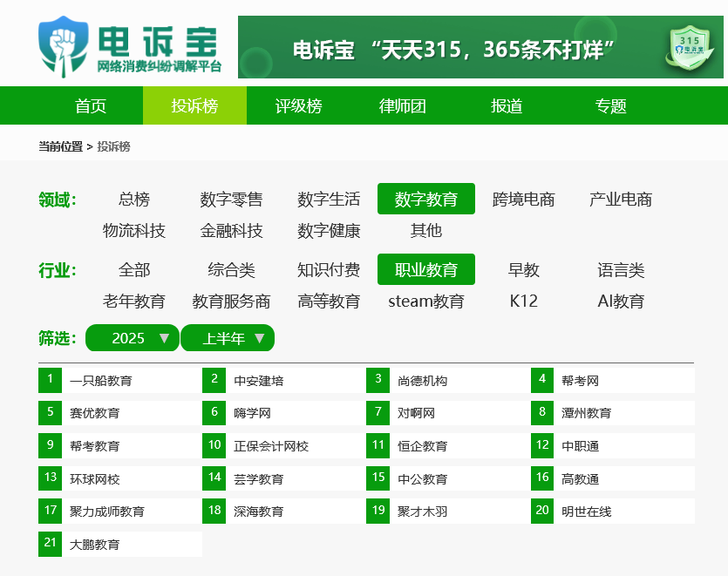Image resolution: width=728 pixels, height=576 pixels.
Task: Select the 金融科技 field filter
Action: click(231, 230)
